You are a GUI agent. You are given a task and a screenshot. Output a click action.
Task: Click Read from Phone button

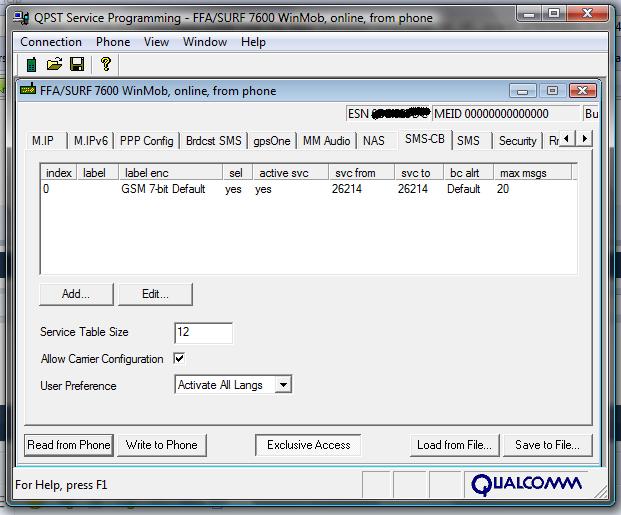[x=69, y=445]
